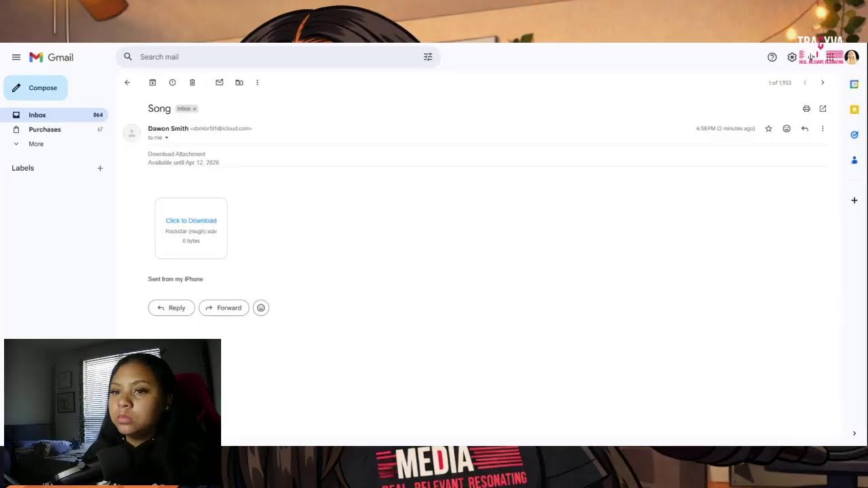Get add-ons with side panel plus
Screen dimensions: 868x488
pyautogui.click(x=854, y=200)
